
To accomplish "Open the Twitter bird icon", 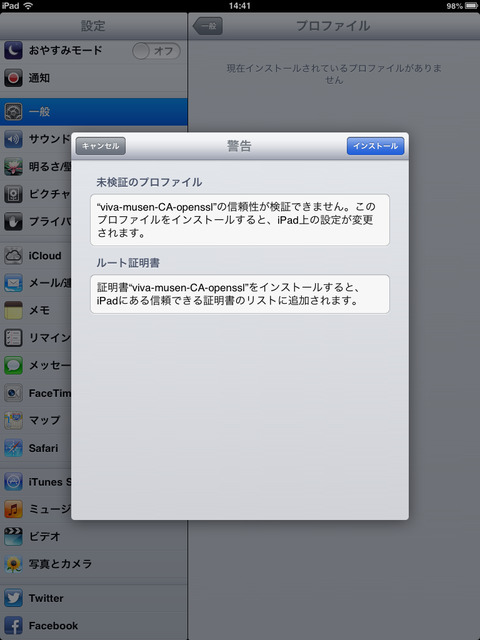I will [13, 598].
